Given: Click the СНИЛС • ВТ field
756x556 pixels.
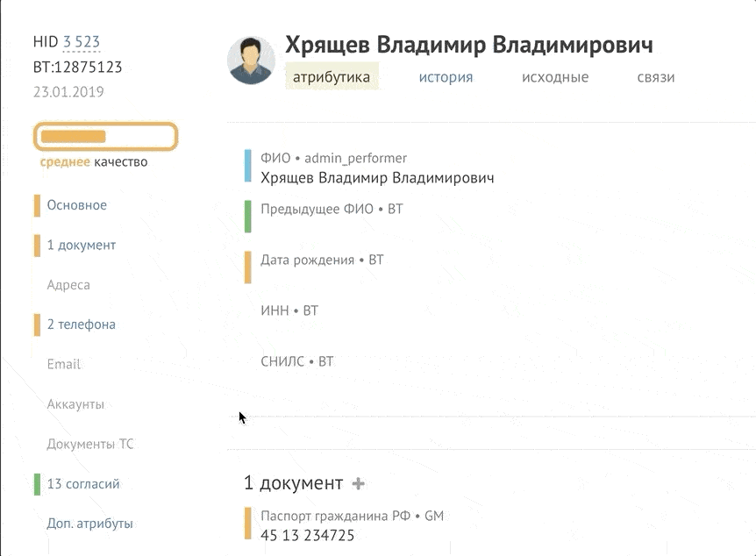Looking at the screenshot, I should [297, 361].
